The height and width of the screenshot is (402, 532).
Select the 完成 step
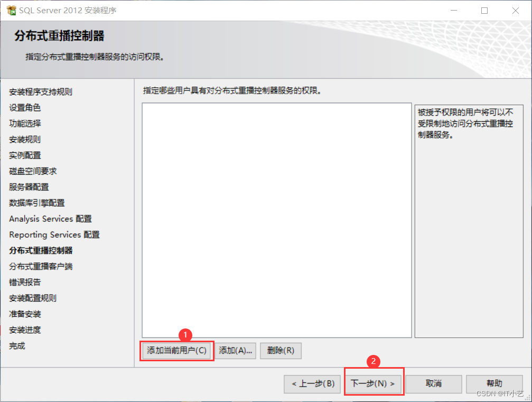tap(17, 346)
